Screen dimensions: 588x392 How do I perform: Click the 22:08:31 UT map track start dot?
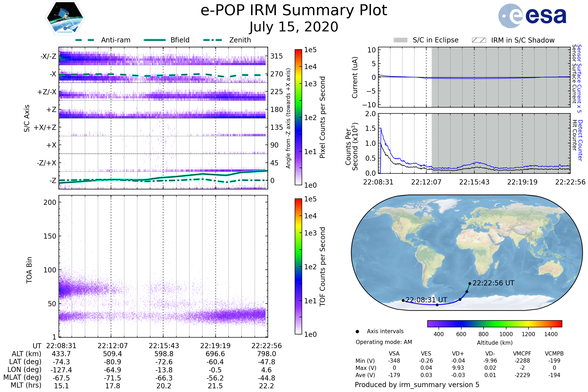click(403, 301)
